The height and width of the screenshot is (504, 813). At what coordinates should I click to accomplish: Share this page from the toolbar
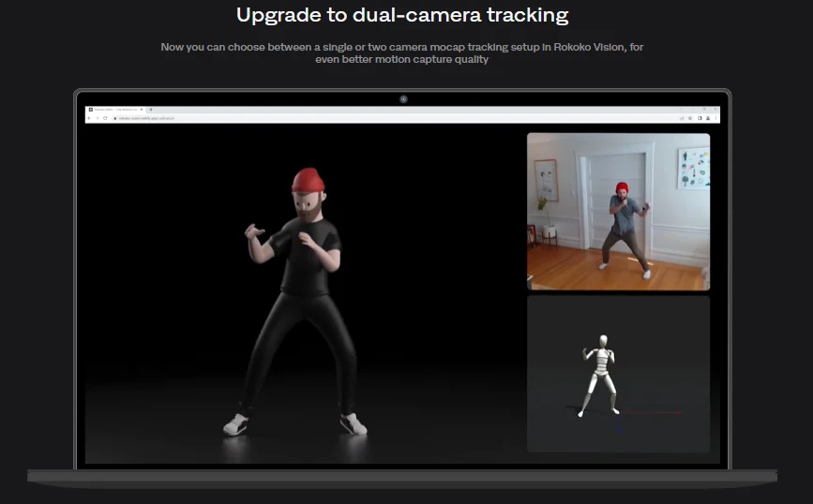682,118
